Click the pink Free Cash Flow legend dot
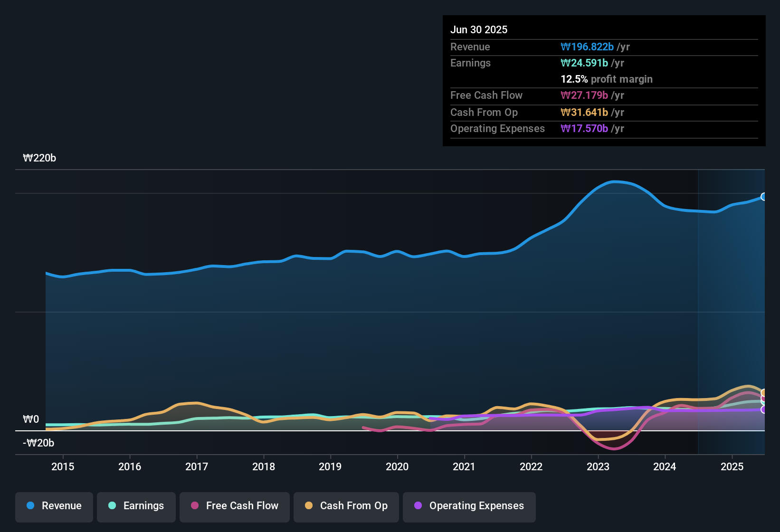This screenshot has width=780, height=532. (194, 506)
